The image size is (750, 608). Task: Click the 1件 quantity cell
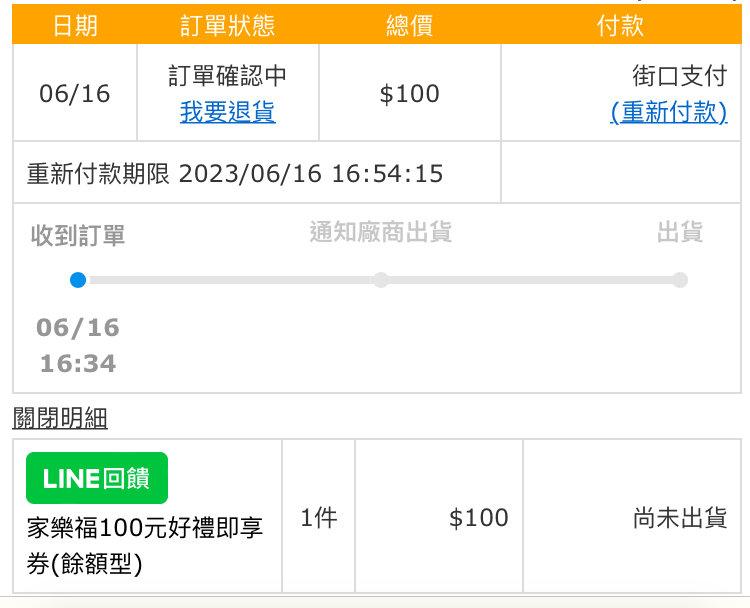[x=319, y=518]
